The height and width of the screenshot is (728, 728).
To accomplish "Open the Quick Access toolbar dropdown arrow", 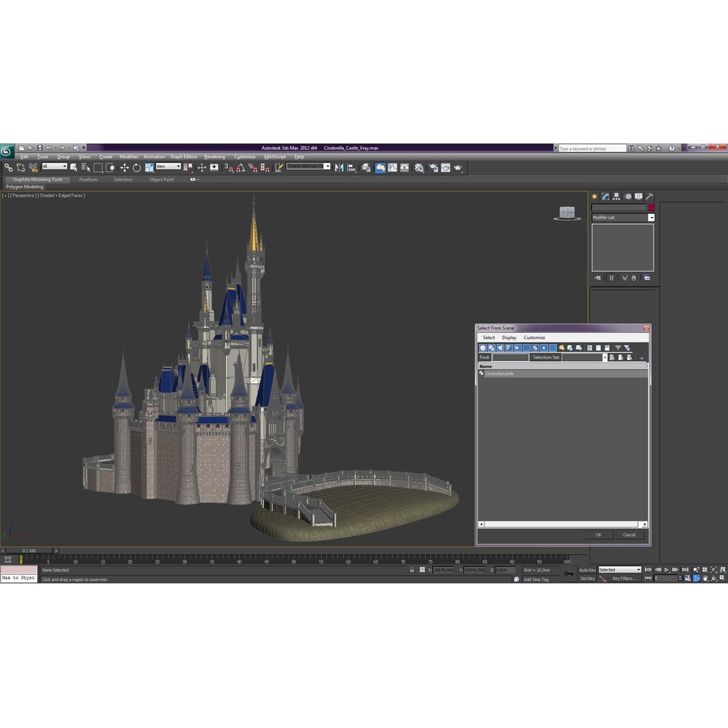I will (84, 148).
